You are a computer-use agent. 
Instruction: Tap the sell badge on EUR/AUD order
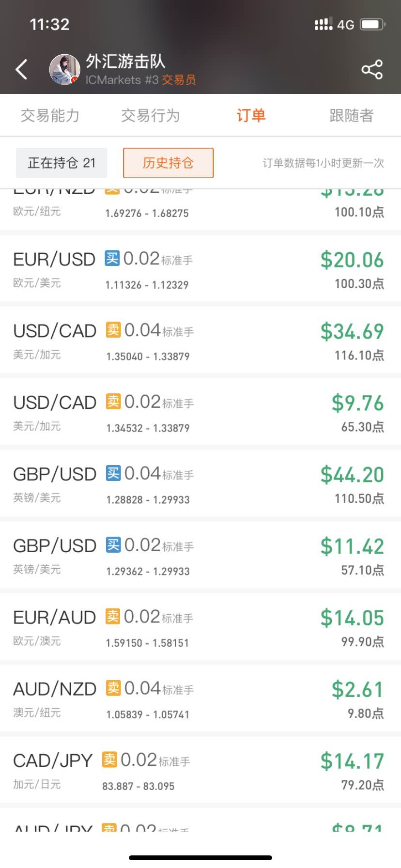(x=113, y=616)
